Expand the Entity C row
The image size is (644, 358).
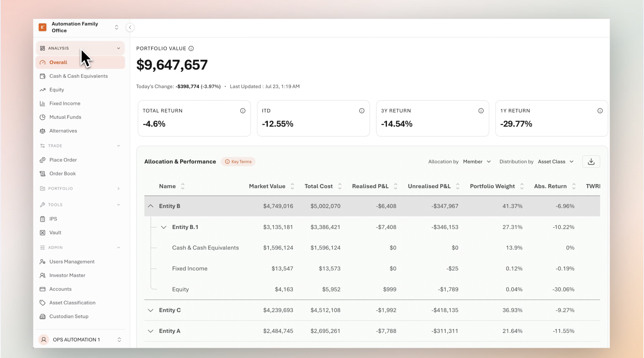pos(151,310)
